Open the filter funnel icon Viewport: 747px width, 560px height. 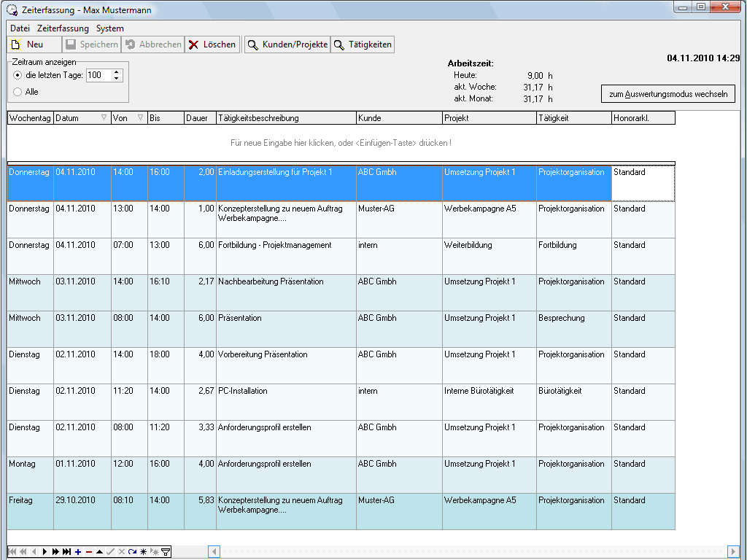click(166, 552)
